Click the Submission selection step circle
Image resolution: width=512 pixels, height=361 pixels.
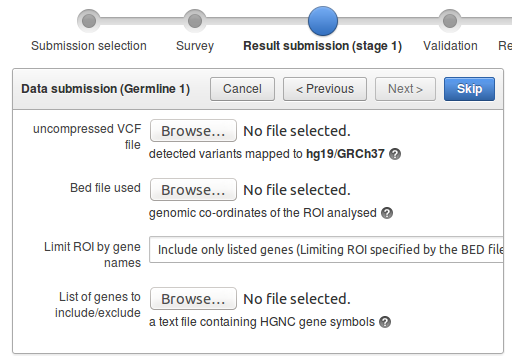click(89, 21)
